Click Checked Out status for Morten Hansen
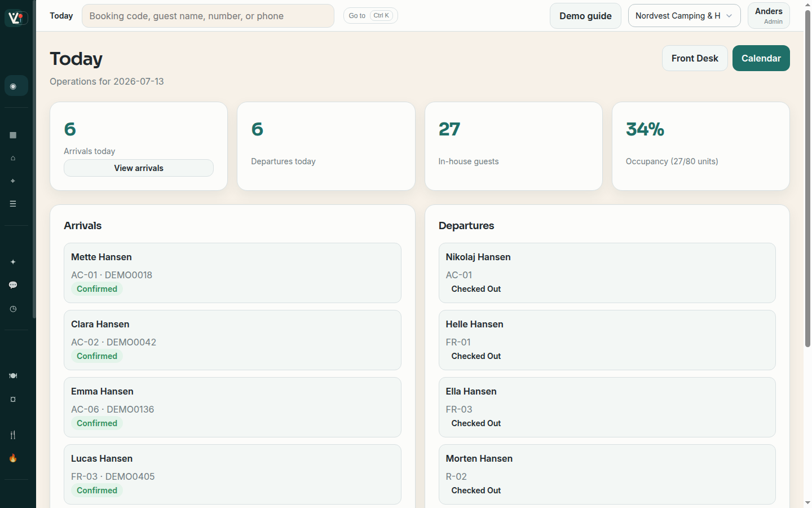 pos(476,491)
